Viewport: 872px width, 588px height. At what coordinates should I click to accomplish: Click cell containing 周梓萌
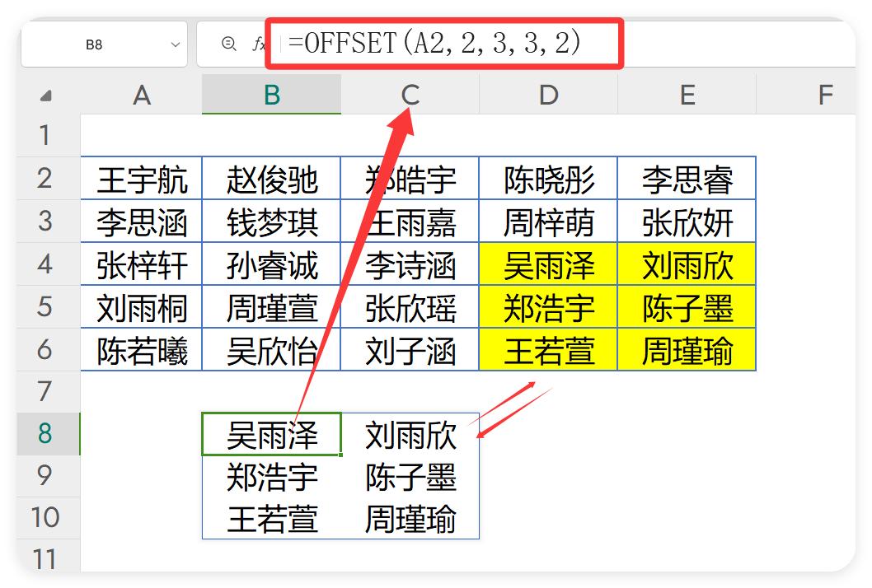(x=548, y=222)
